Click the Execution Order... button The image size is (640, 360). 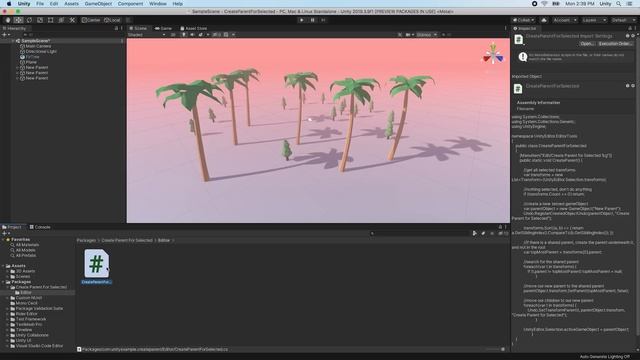(616, 44)
